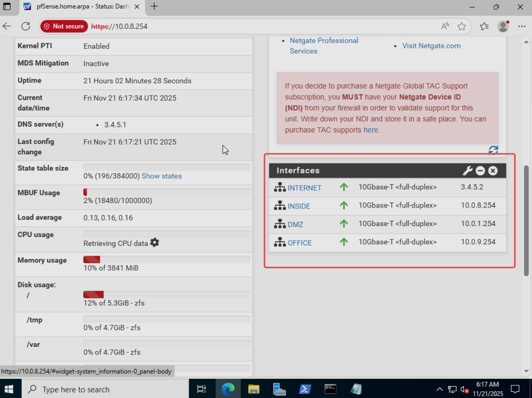Open Microsoft Edge from the taskbar
Viewport: 532px width, 398px height.
click(228, 389)
